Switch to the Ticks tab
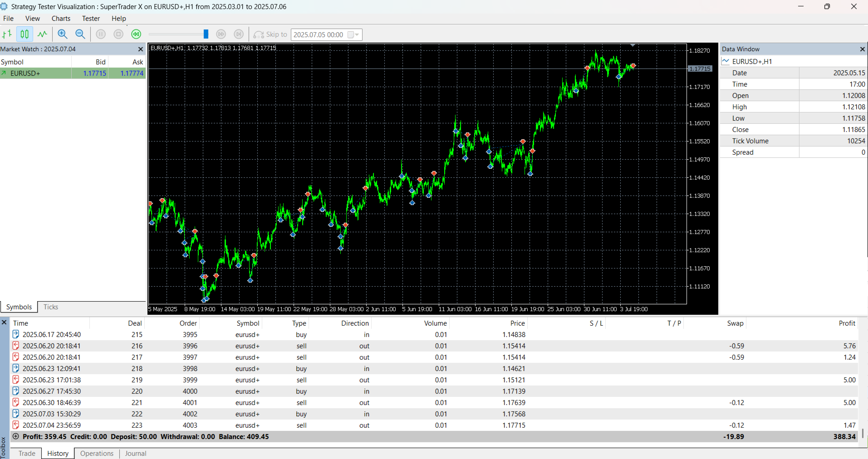The width and height of the screenshot is (868, 459). coord(51,307)
